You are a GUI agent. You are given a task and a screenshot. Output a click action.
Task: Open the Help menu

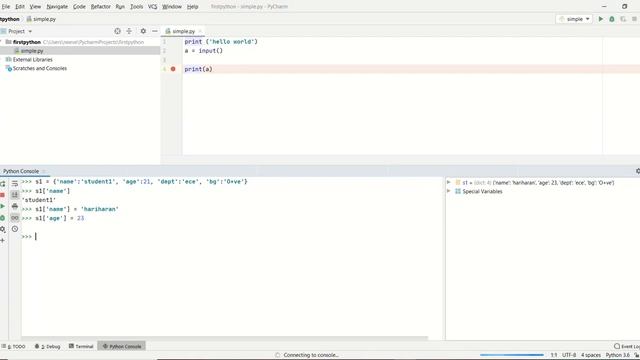(x=192, y=7)
